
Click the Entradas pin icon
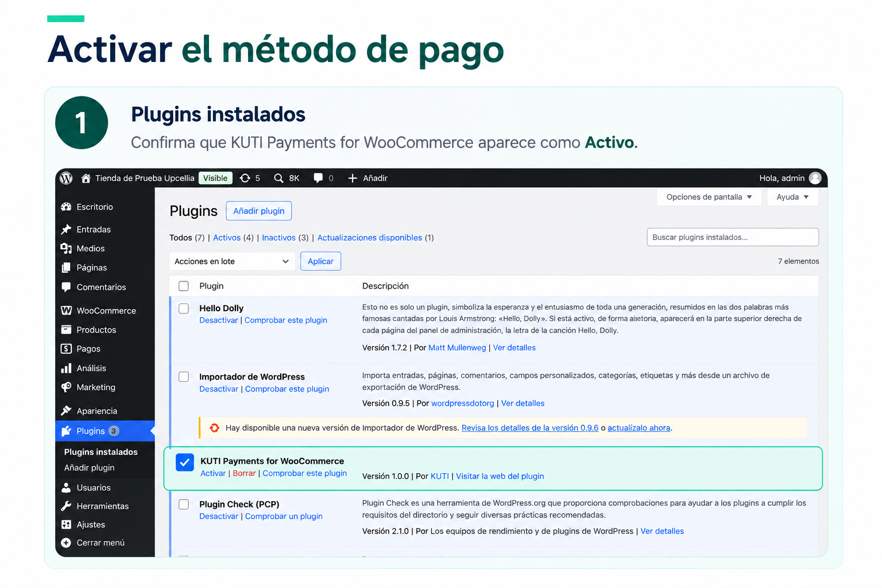pyautogui.click(x=67, y=229)
